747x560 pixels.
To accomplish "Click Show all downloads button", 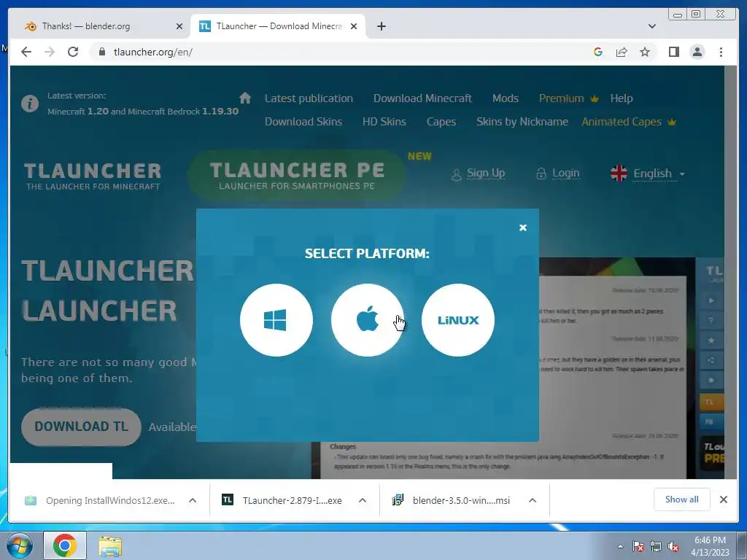I will 682,499.
